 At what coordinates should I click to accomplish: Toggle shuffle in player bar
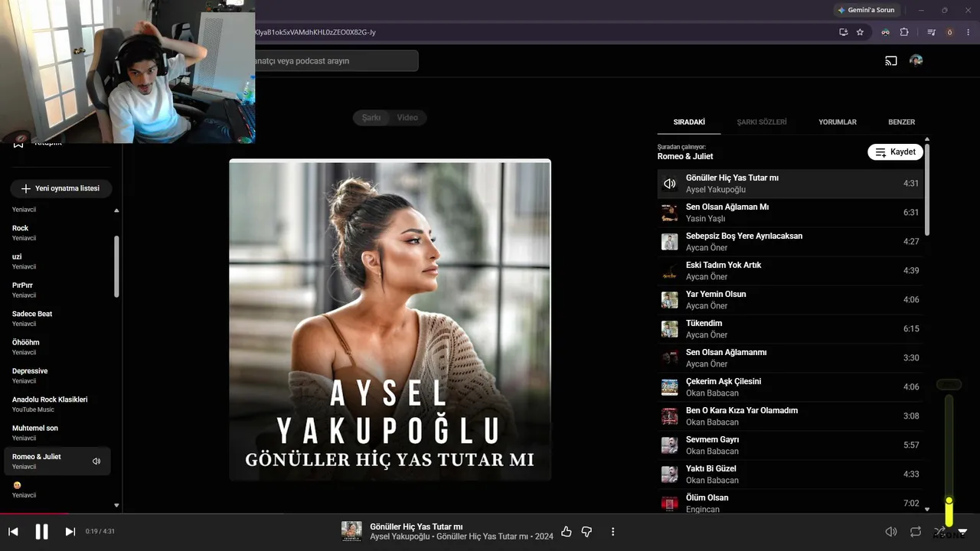click(x=939, y=531)
